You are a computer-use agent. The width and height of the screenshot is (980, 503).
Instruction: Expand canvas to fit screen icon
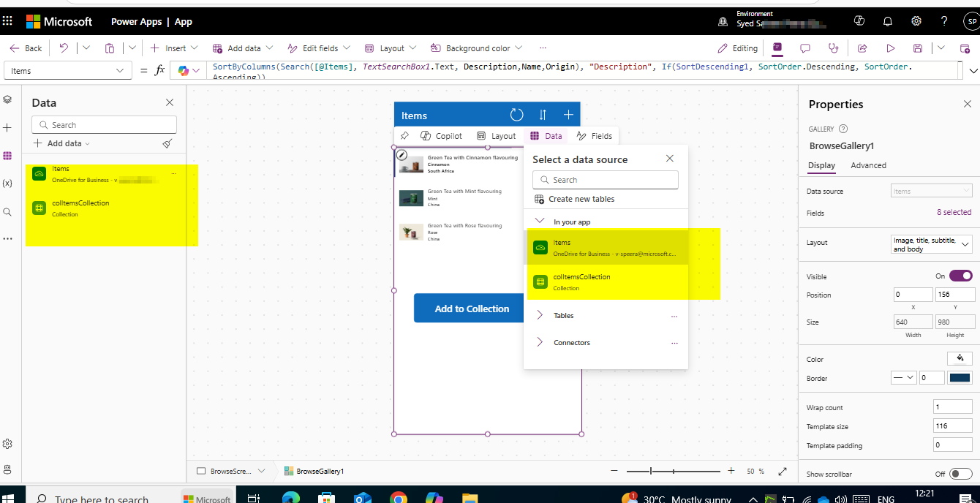[782, 472]
